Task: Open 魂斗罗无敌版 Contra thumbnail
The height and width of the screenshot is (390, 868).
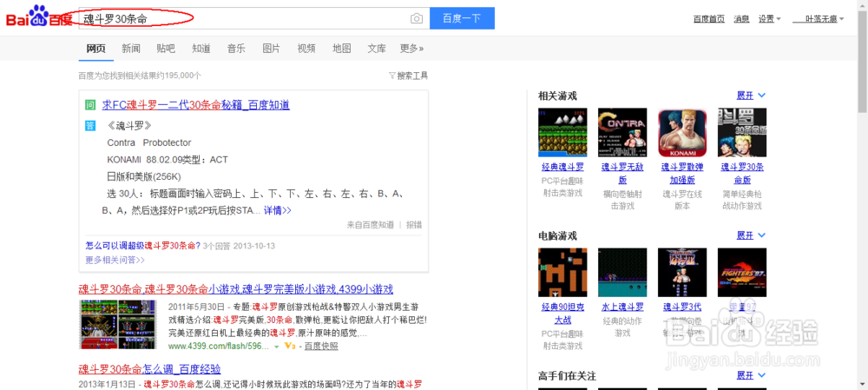Action: pos(622,132)
